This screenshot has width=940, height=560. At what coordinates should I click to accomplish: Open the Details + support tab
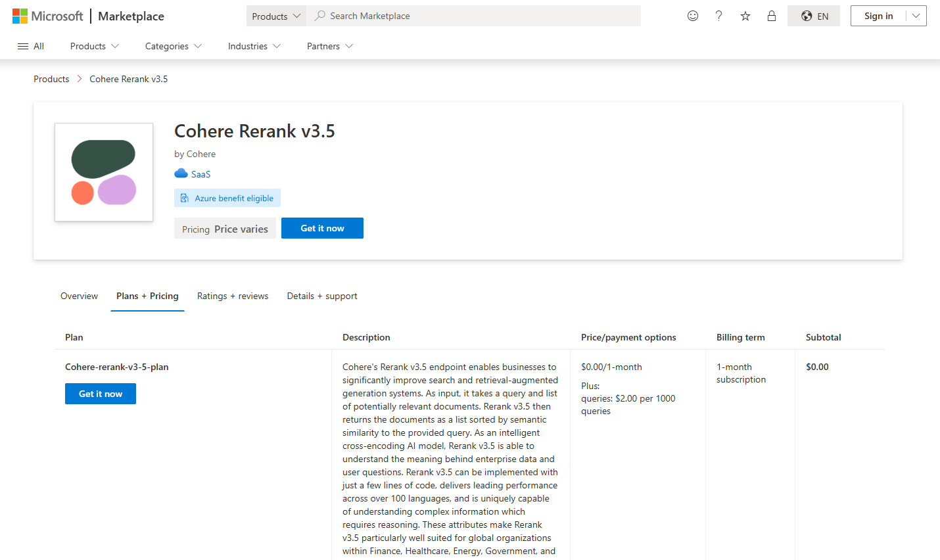pyautogui.click(x=322, y=296)
